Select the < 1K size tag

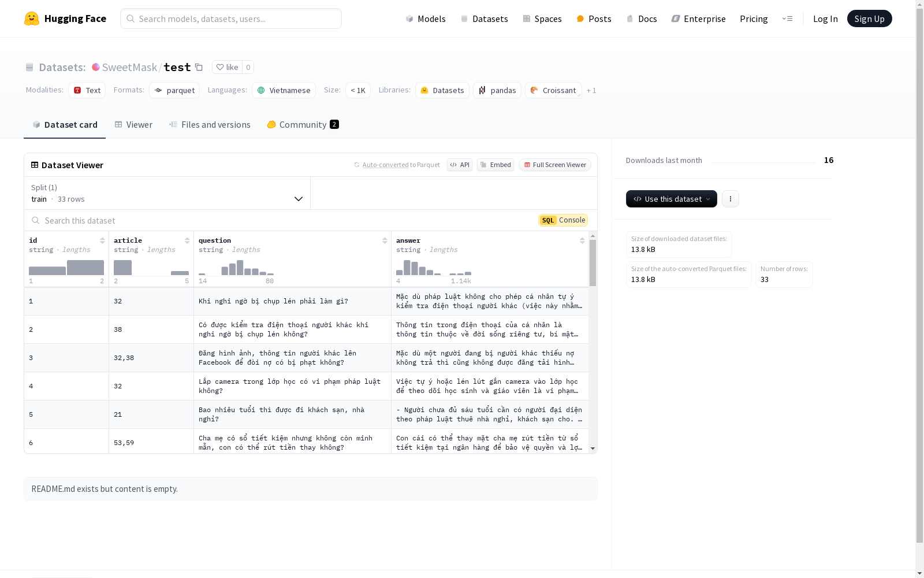(358, 90)
